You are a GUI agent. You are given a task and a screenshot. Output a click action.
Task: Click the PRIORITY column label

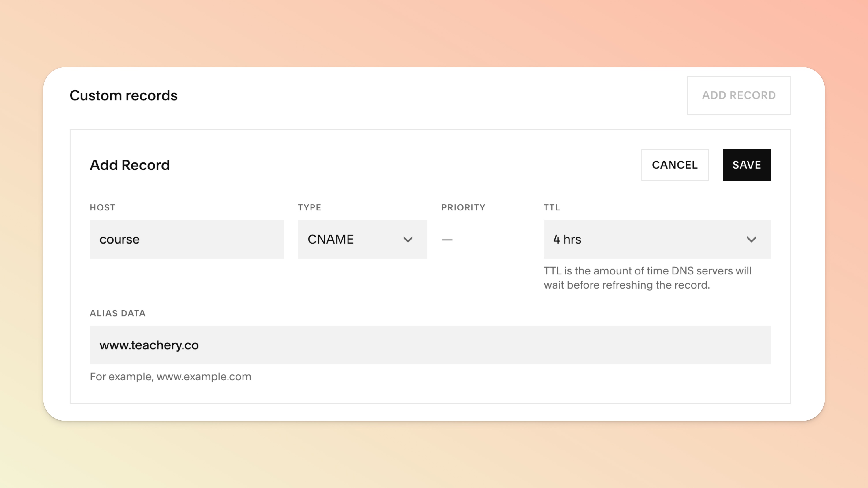click(463, 207)
